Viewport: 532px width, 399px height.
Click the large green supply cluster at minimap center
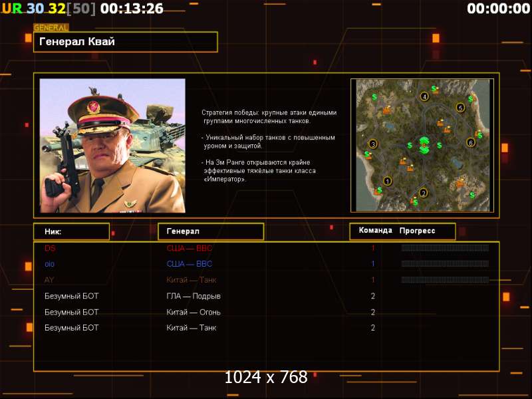(x=424, y=145)
